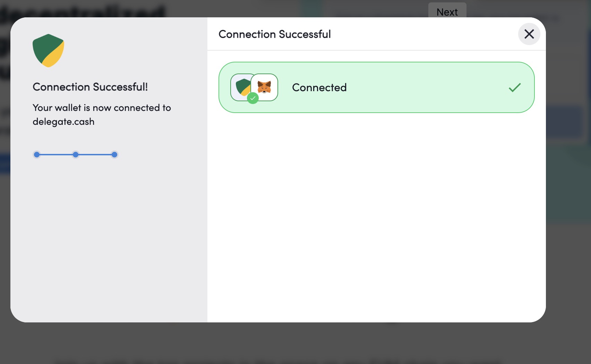Click the MetaMask fox icon

pyautogui.click(x=264, y=87)
